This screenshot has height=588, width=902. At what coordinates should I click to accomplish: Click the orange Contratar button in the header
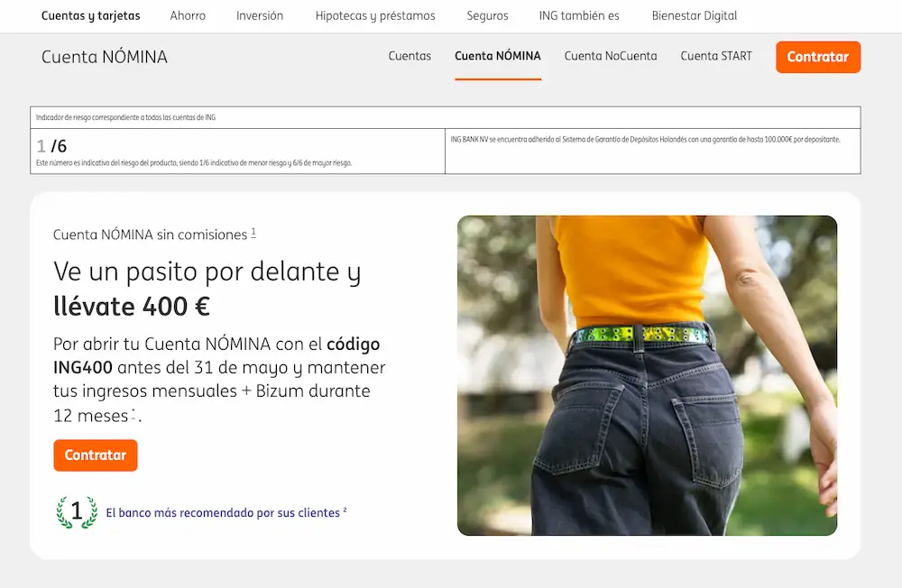click(818, 57)
